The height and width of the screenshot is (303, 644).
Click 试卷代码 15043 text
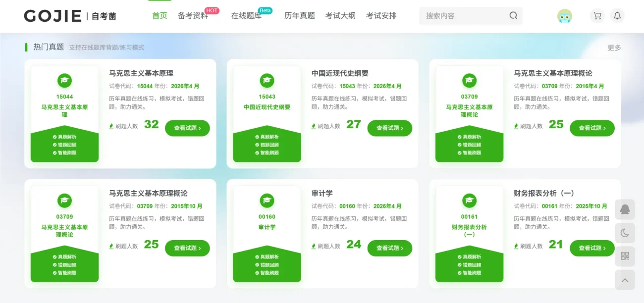coord(333,86)
